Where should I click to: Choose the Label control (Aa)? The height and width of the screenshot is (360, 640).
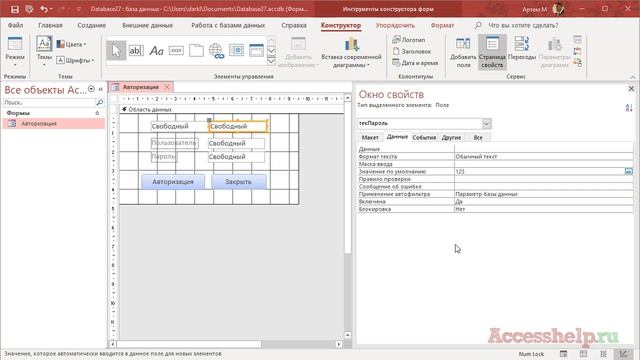[156, 51]
